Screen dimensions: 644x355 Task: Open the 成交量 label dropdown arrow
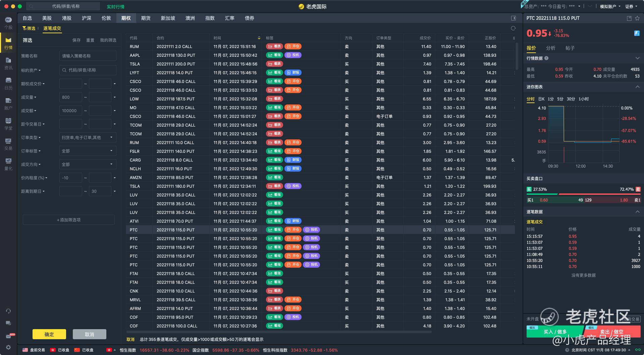click(35, 97)
